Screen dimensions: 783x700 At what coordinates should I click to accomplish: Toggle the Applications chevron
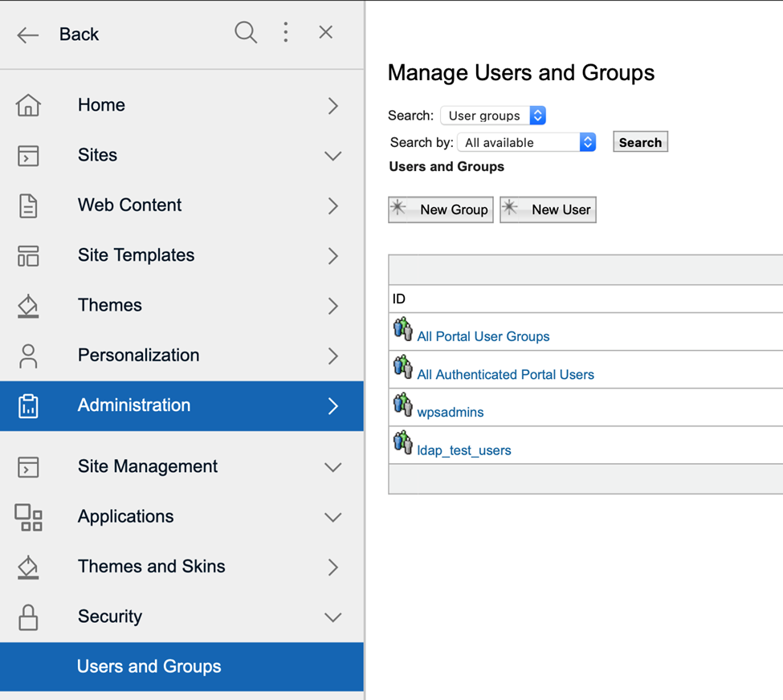333,517
